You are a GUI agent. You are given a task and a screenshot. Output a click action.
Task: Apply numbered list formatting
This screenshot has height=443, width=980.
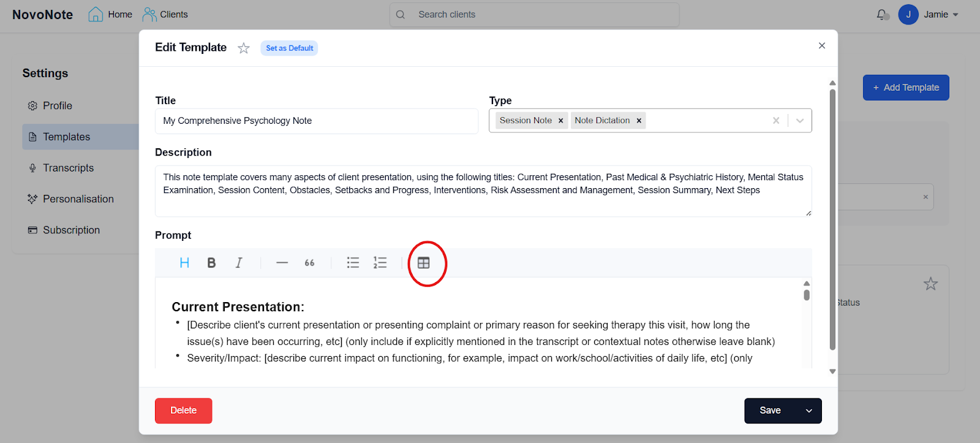380,263
